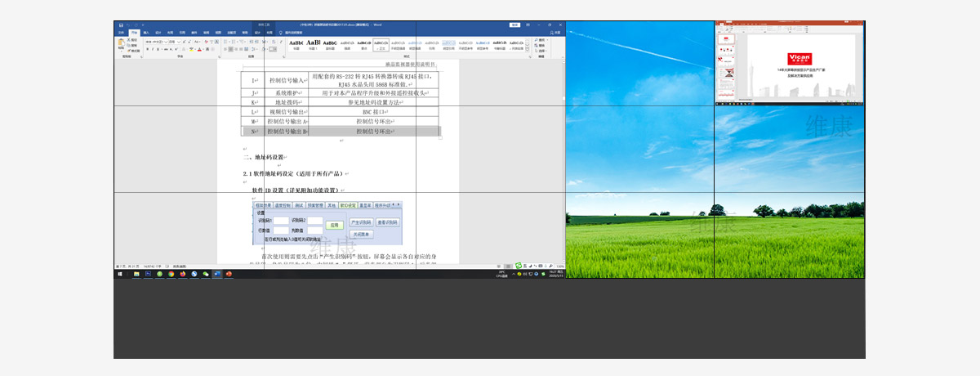The image size is (980, 376).
Task: Click the 预案管理 tab in the embedded dialog
Action: click(x=315, y=205)
